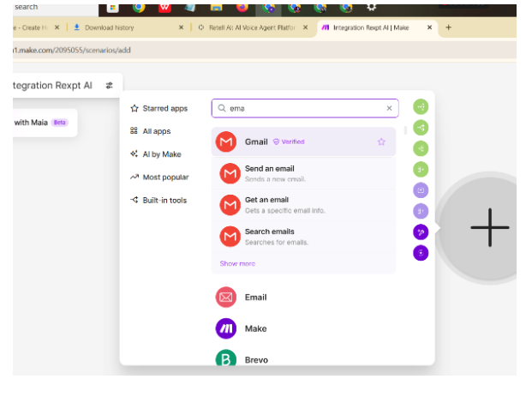Select the Email app
Image resolution: width=532 pixels, height=397 pixels.
click(x=303, y=298)
